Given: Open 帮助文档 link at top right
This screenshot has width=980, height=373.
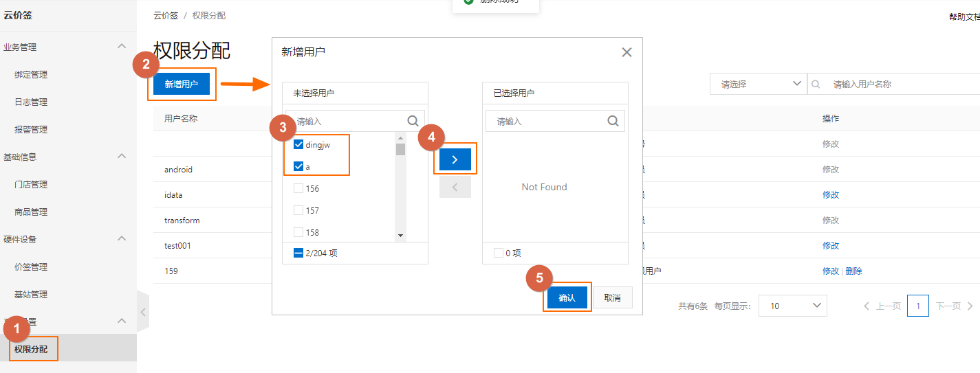Looking at the screenshot, I should pyautogui.click(x=965, y=17).
